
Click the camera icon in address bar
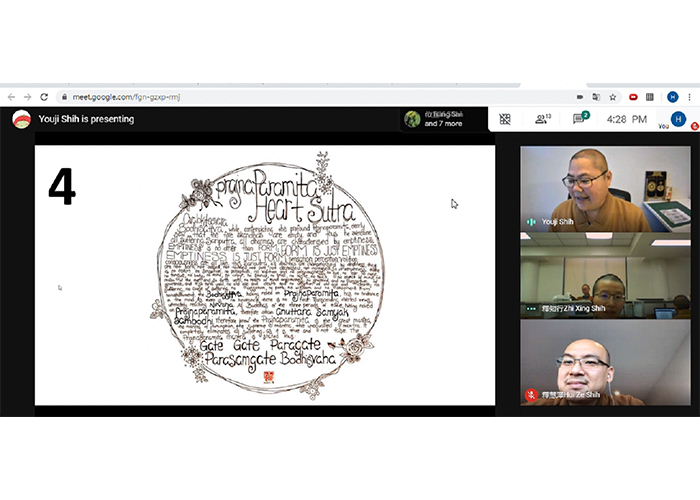coord(580,97)
